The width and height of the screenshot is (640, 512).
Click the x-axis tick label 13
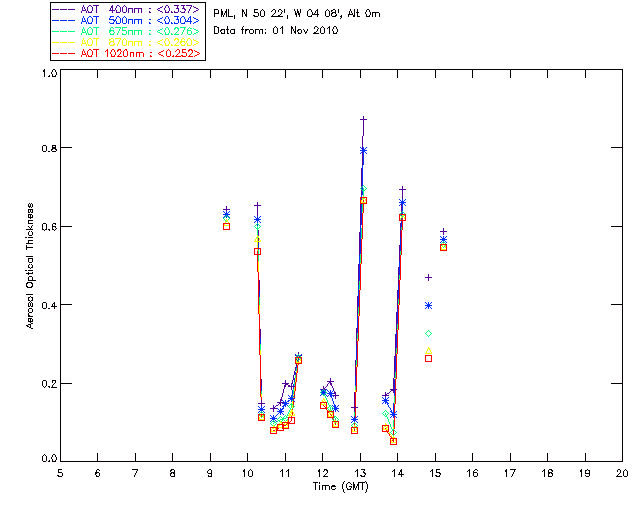(360, 473)
